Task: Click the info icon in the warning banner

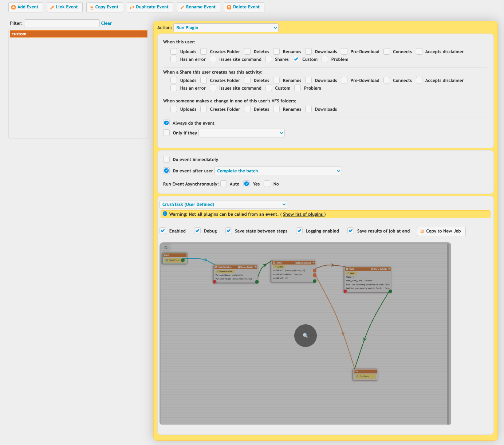Action: (165, 214)
